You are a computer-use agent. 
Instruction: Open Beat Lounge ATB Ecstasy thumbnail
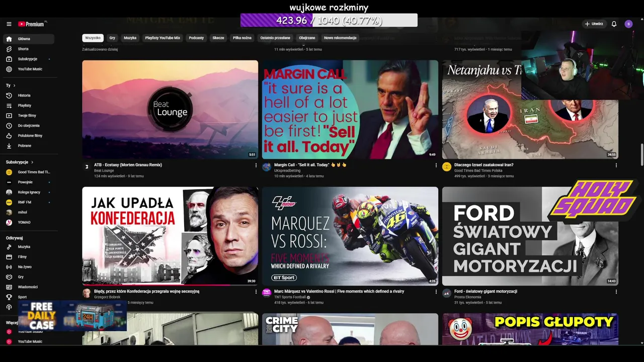(x=170, y=110)
